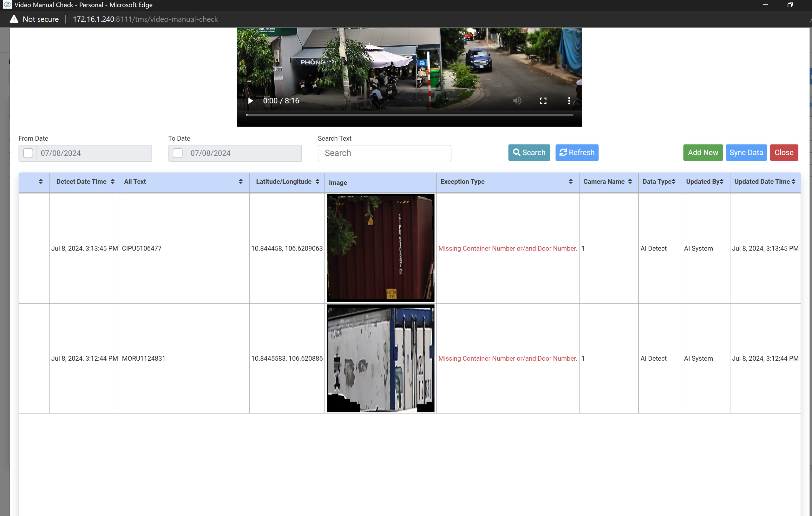
Task: Open video three-dot options menu
Action: (569, 101)
